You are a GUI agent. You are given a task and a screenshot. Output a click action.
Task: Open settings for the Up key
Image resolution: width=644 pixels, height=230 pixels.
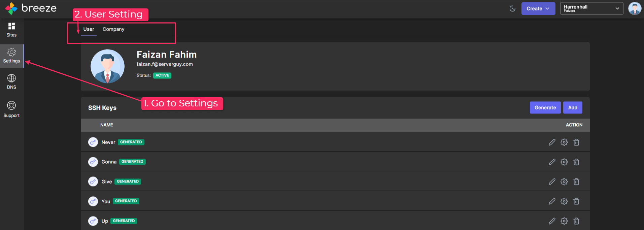[564, 221]
